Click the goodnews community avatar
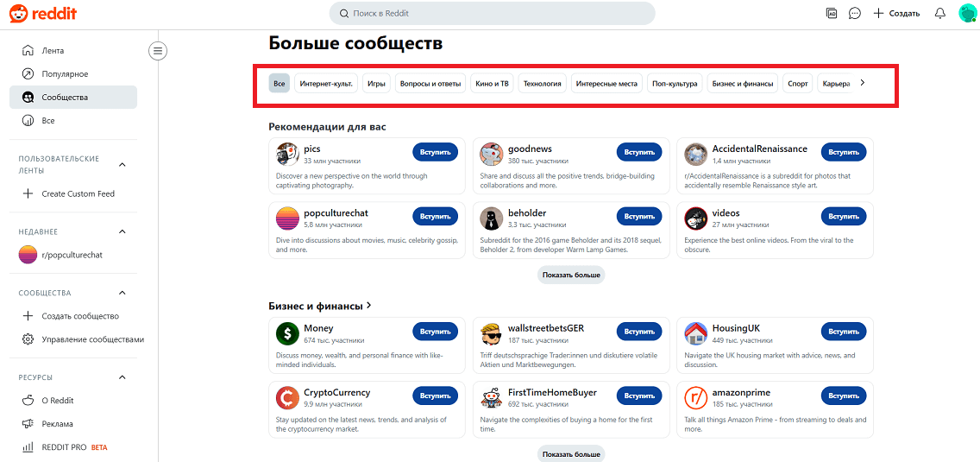 point(491,154)
